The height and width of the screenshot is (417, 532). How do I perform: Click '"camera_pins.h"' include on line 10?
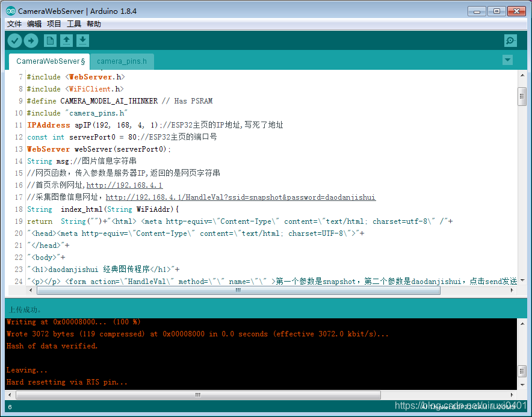(x=96, y=113)
